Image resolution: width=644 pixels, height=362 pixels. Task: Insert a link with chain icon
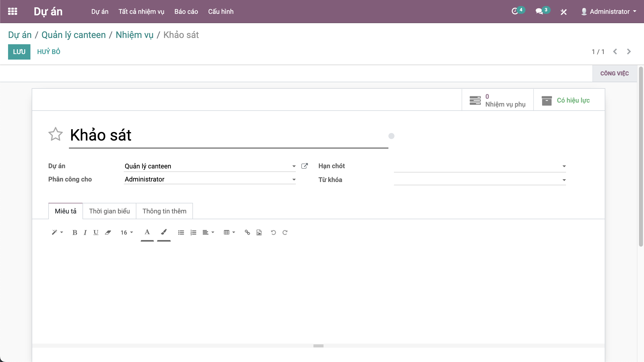pos(247,233)
